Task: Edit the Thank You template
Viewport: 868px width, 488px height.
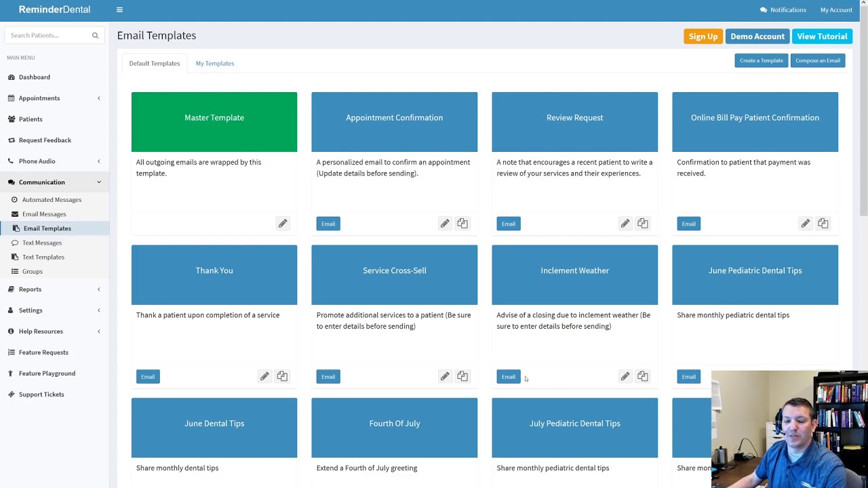Action: 264,376
